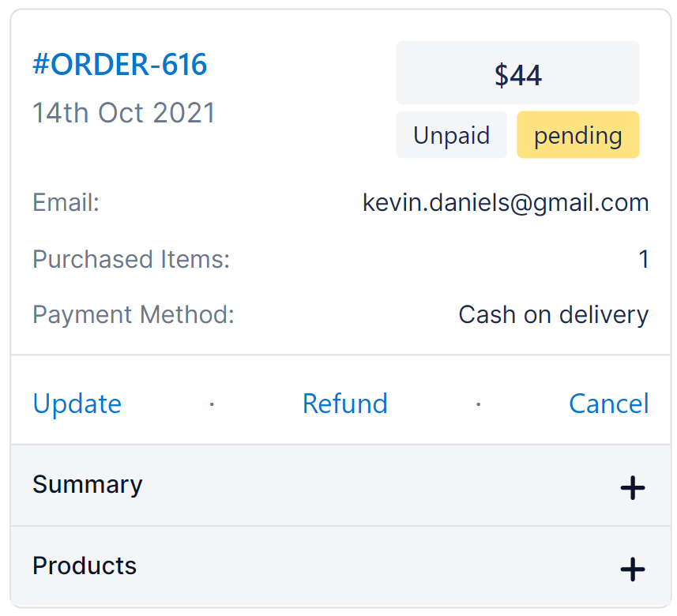The width and height of the screenshot is (677, 616).
Task: Expand the Summary section header
Action: (88, 484)
